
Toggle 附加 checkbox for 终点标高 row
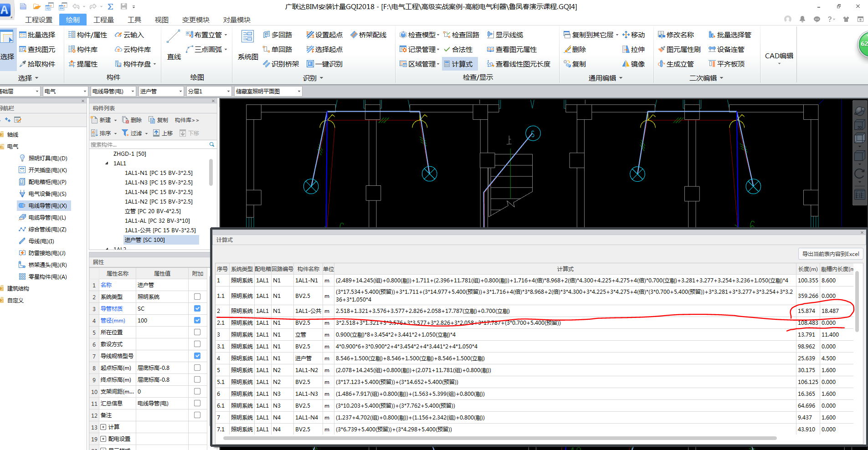(197, 379)
